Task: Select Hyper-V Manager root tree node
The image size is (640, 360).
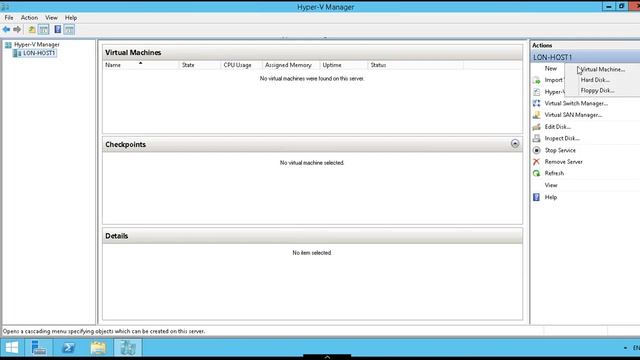Action: 37,44
